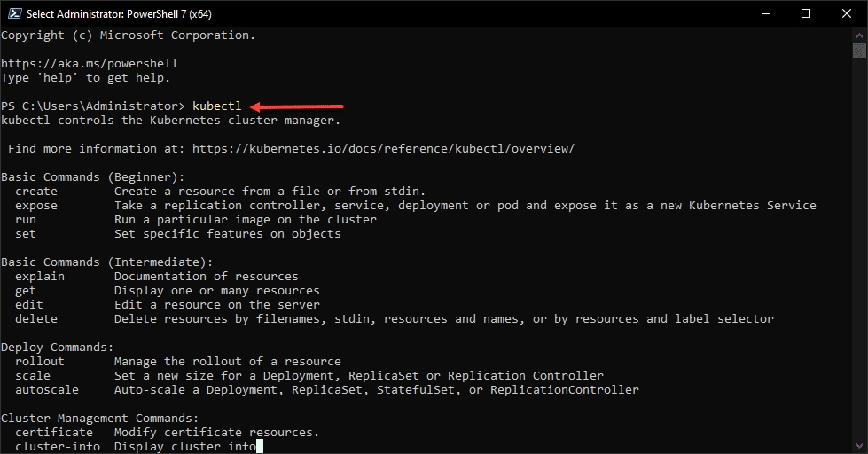Click the 'rollout' command name
This screenshot has height=454, width=868.
click(40, 362)
